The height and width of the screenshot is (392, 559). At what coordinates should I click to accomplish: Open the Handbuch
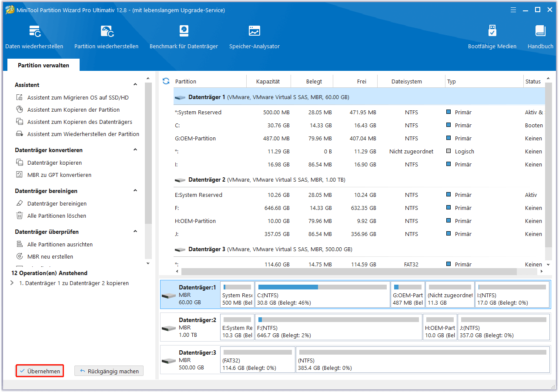540,37
